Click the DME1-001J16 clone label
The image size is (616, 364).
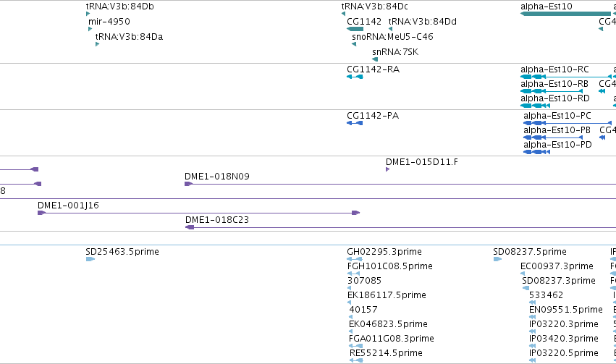pos(68,206)
